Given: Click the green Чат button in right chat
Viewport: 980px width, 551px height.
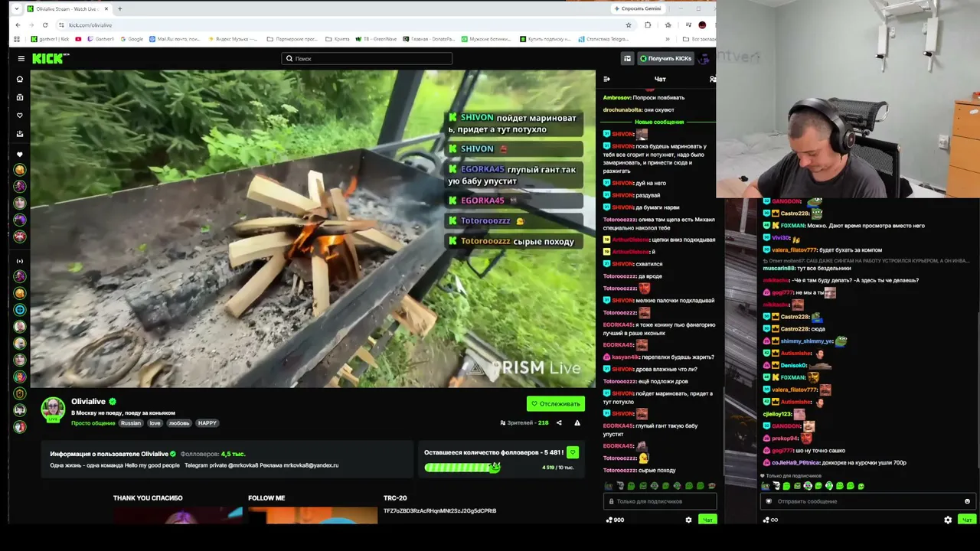Looking at the screenshot, I should click(967, 520).
